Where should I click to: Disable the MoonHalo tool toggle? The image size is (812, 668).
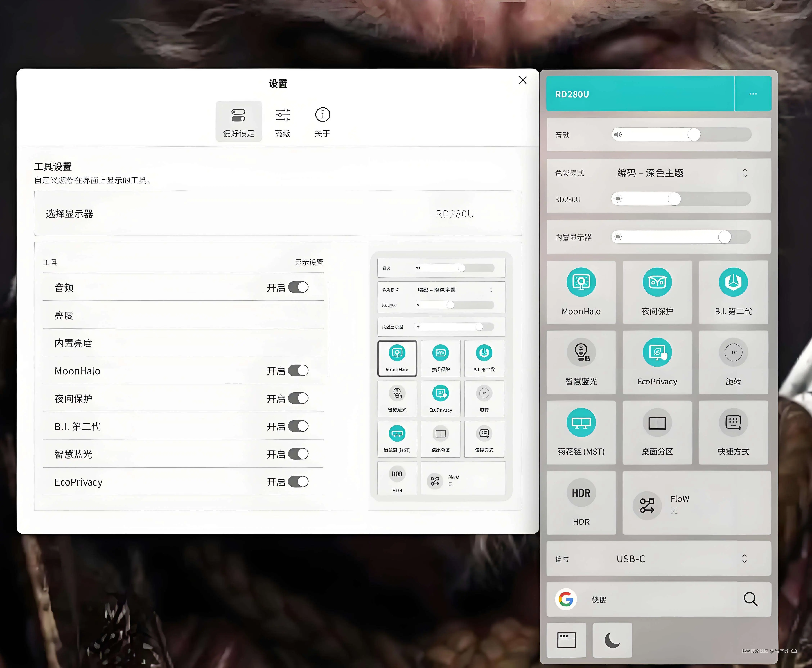[298, 371]
